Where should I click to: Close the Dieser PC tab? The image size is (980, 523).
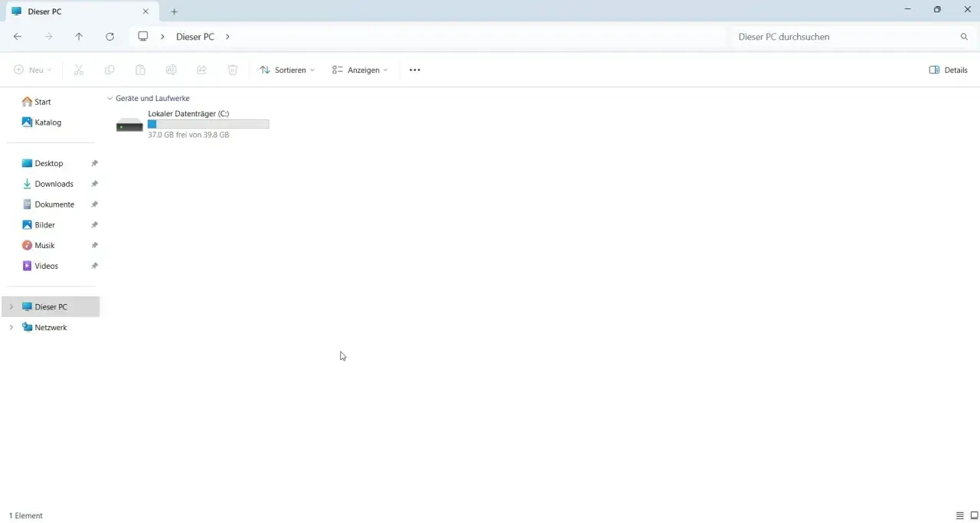click(145, 11)
